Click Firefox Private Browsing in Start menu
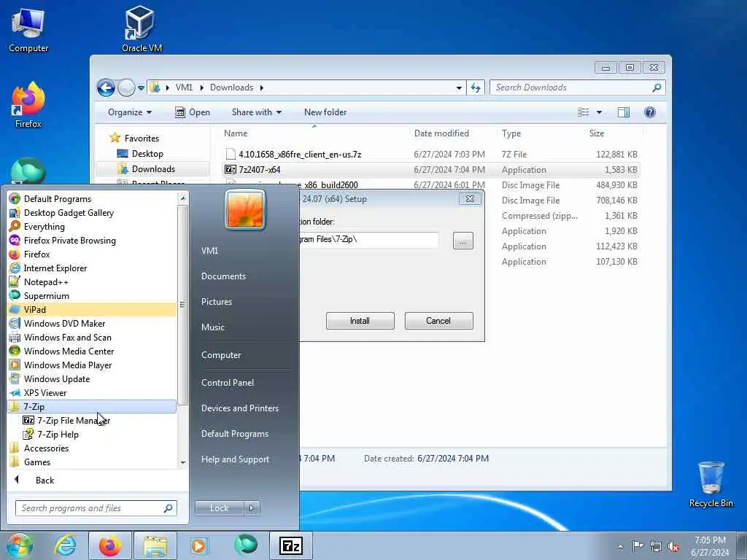The height and width of the screenshot is (560, 747). click(x=69, y=241)
